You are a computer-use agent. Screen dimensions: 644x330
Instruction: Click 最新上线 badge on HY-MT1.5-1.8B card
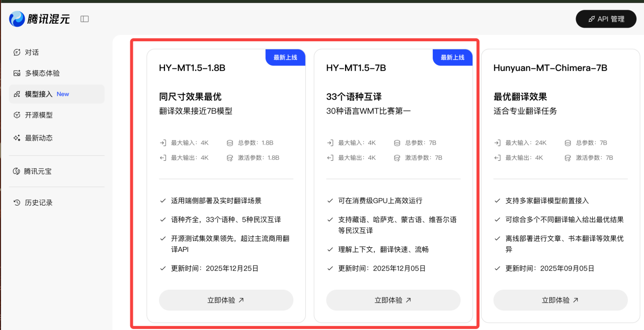[x=286, y=57]
